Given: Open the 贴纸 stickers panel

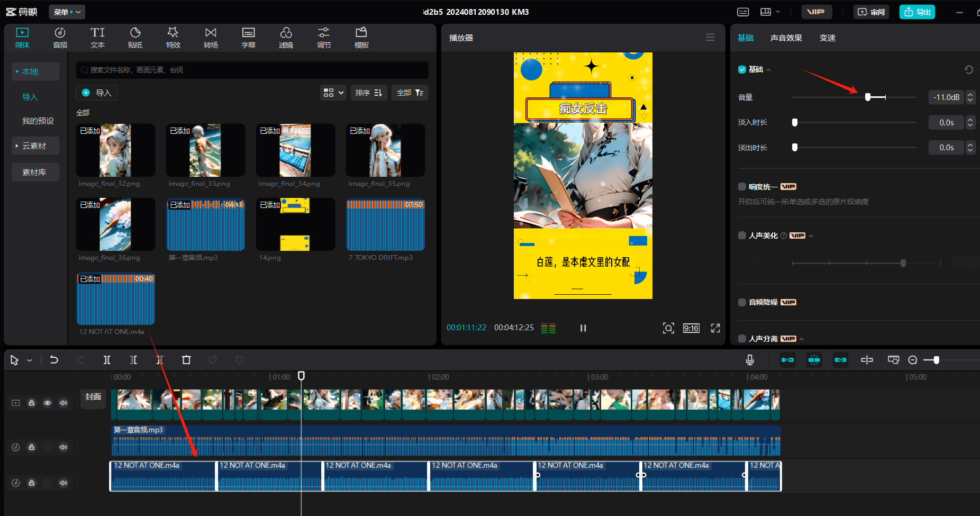Looking at the screenshot, I should (135, 38).
